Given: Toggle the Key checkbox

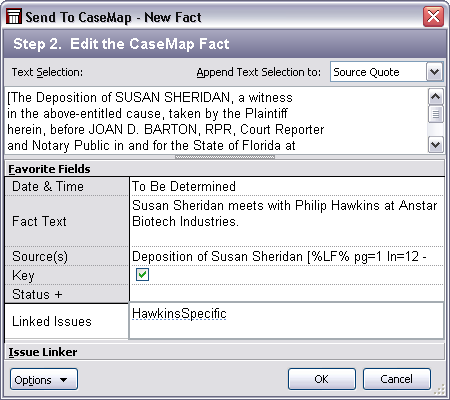Looking at the screenshot, I should 142,275.
